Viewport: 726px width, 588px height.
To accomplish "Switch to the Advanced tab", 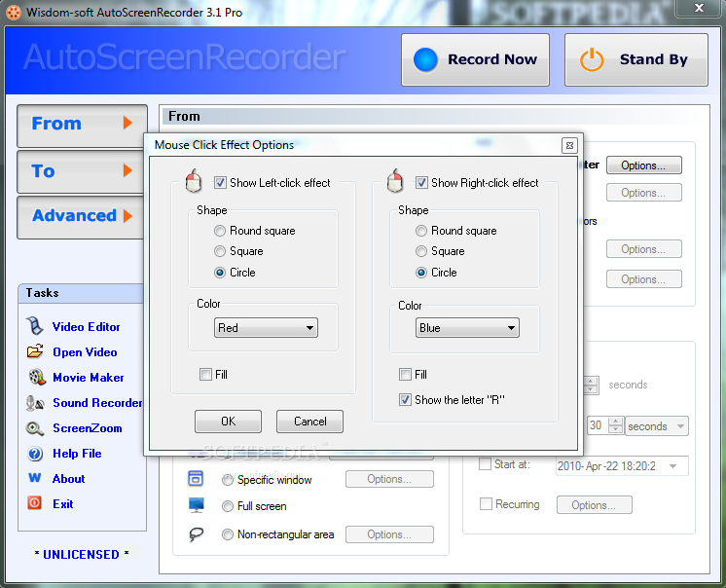I will click(81, 217).
